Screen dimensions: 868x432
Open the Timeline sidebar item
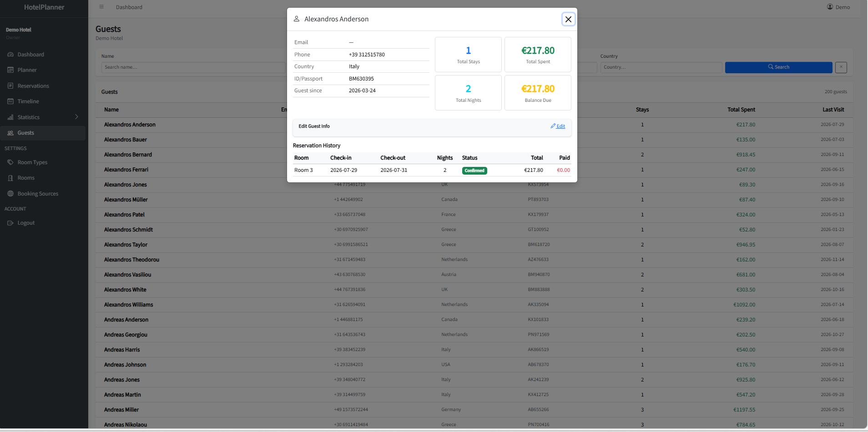[43, 101]
